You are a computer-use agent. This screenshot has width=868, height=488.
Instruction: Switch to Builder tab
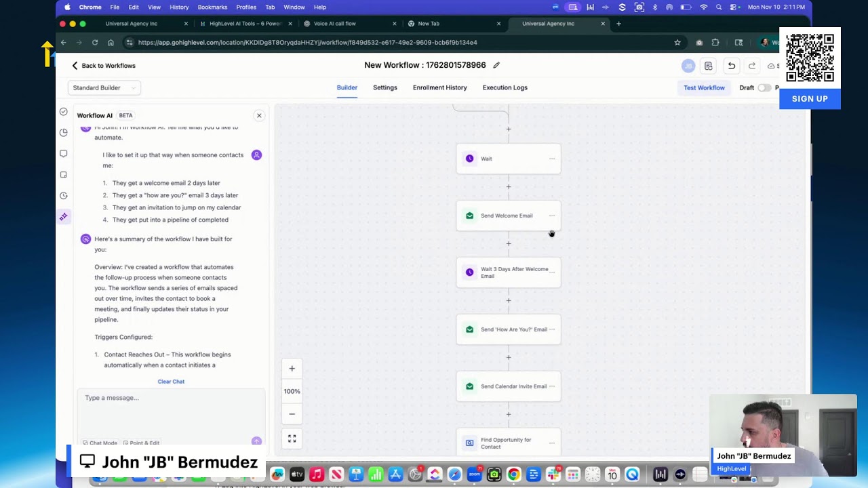pyautogui.click(x=347, y=87)
